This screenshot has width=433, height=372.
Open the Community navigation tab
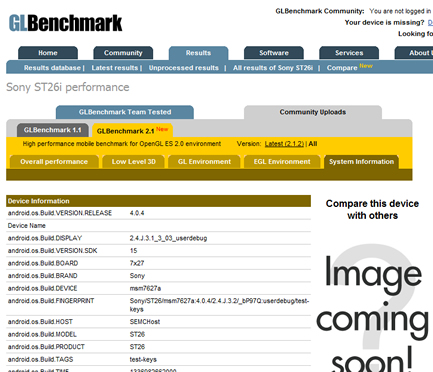(x=123, y=53)
